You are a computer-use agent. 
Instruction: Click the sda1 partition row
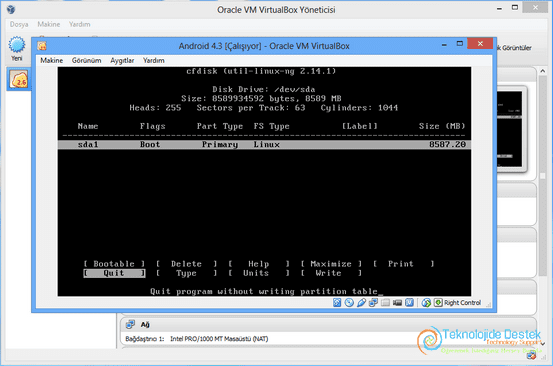click(264, 145)
